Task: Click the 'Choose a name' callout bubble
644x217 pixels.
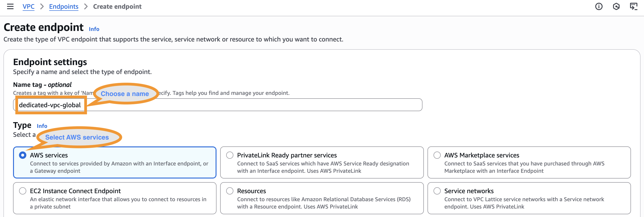Action: pyautogui.click(x=125, y=94)
